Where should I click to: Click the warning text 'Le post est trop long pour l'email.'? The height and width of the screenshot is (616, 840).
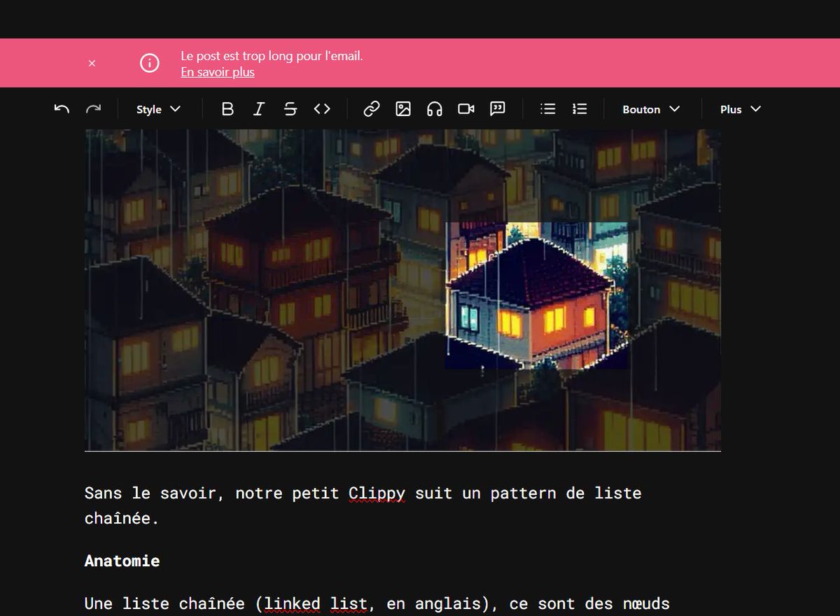272,56
